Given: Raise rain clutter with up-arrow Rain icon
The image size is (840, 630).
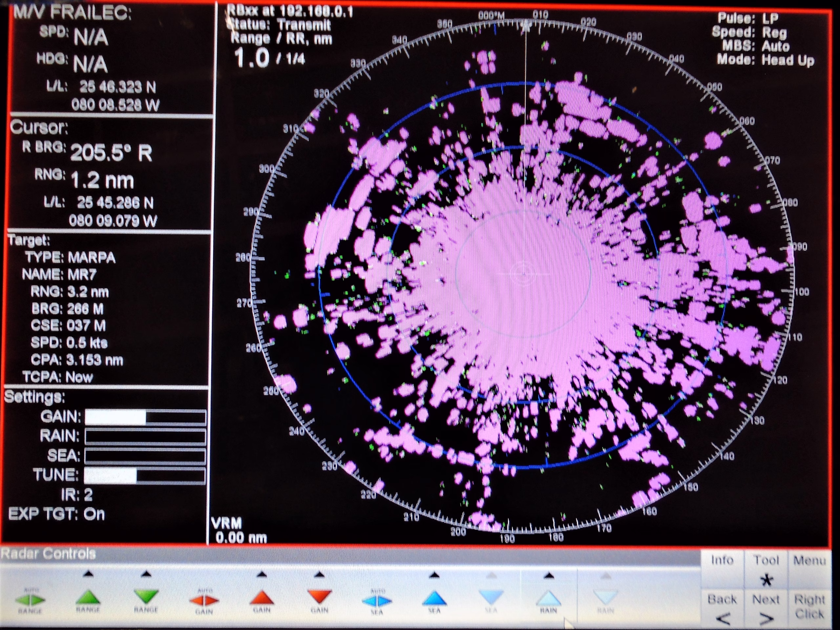Looking at the screenshot, I should 548,598.
